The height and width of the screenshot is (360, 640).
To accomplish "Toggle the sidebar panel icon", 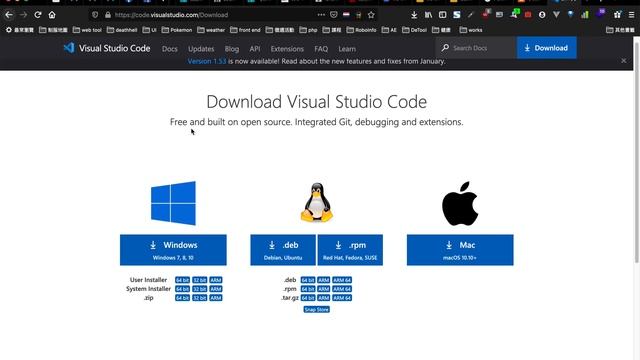I will (x=442, y=15).
